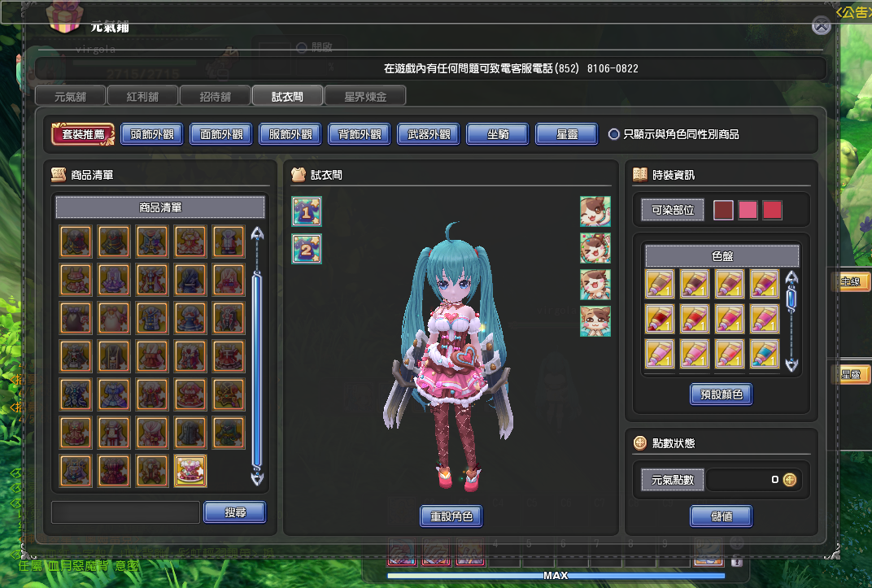
Task: Filter by 服飾外觀 category
Action: pyautogui.click(x=290, y=134)
